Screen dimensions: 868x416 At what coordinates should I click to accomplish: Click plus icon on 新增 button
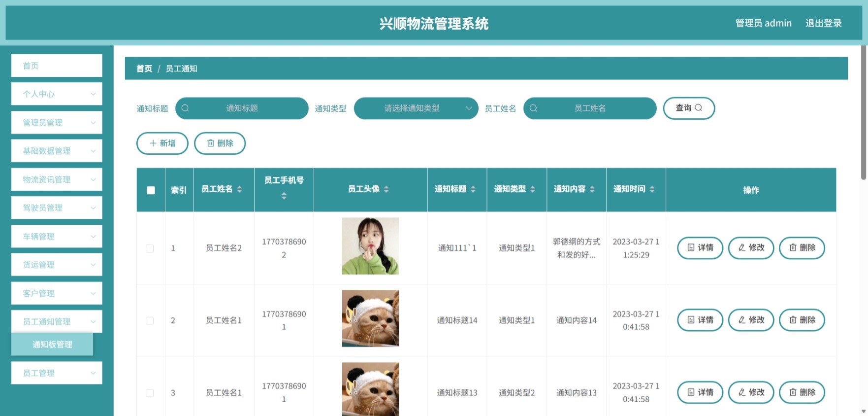point(153,143)
